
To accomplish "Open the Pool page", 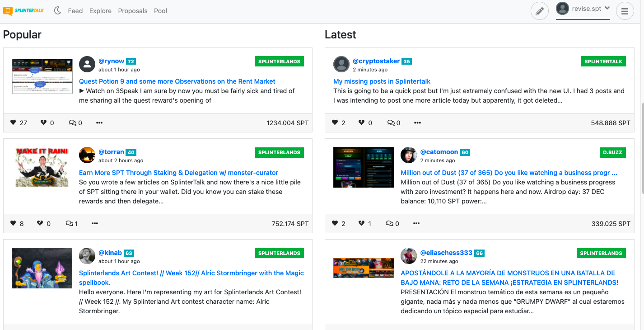I will [x=160, y=11].
